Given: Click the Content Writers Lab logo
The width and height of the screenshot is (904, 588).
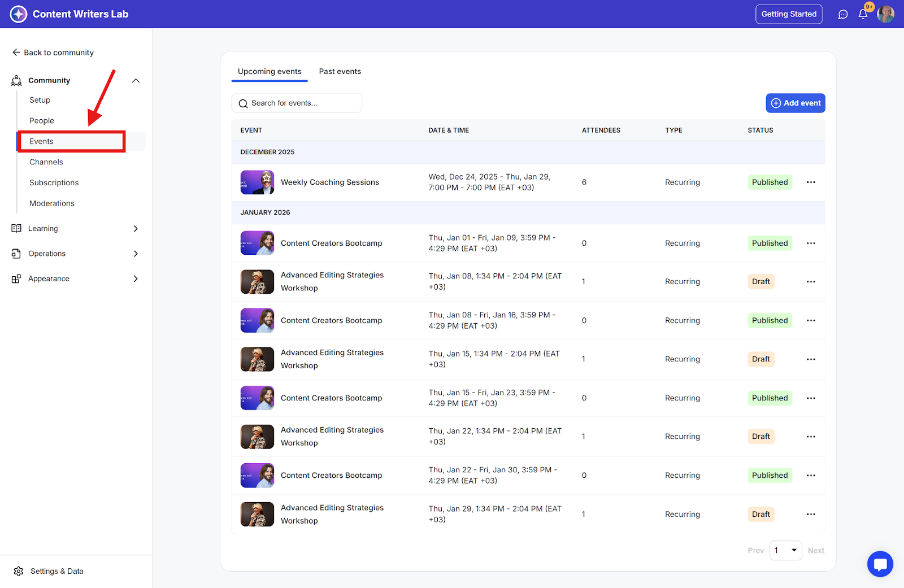Looking at the screenshot, I should tap(19, 14).
